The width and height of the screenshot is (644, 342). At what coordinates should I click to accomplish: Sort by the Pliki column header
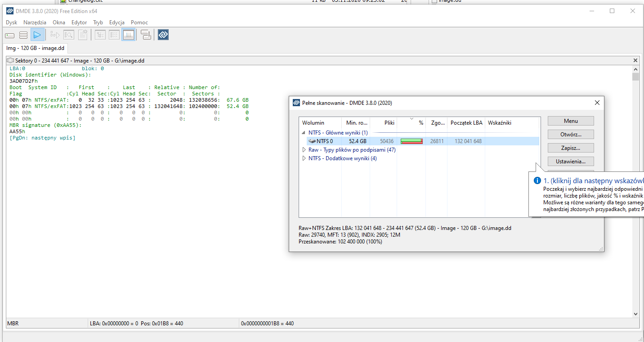(x=384, y=123)
